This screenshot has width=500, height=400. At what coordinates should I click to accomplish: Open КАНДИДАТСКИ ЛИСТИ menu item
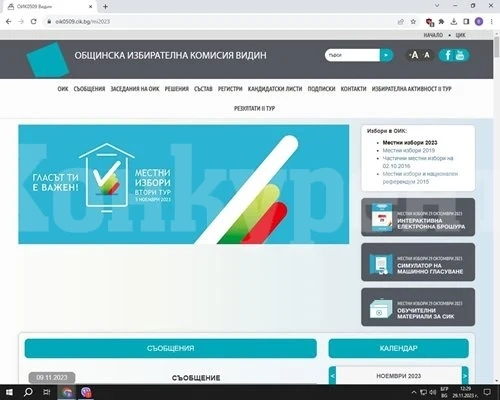(x=275, y=89)
